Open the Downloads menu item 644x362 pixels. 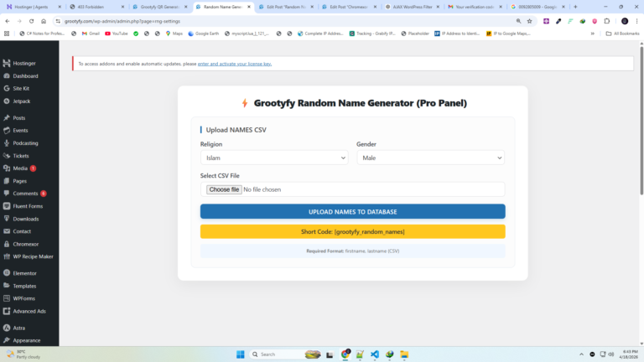(x=25, y=219)
